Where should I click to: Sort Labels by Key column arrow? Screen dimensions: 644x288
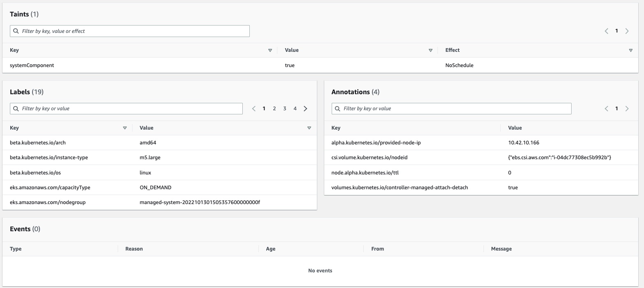coord(125,128)
